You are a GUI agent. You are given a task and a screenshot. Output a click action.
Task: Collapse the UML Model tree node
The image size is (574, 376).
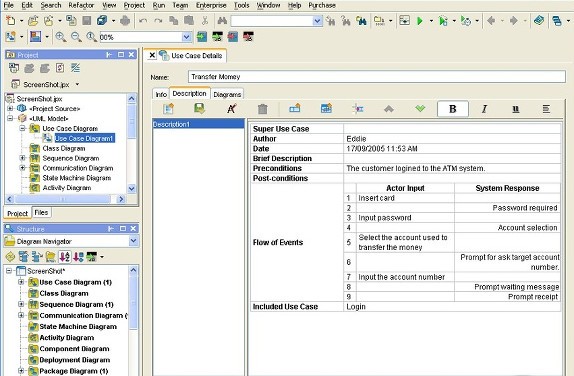10,118
